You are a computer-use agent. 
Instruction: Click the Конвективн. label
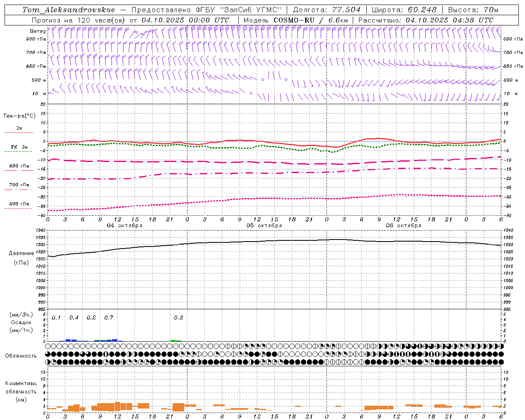[21, 383]
